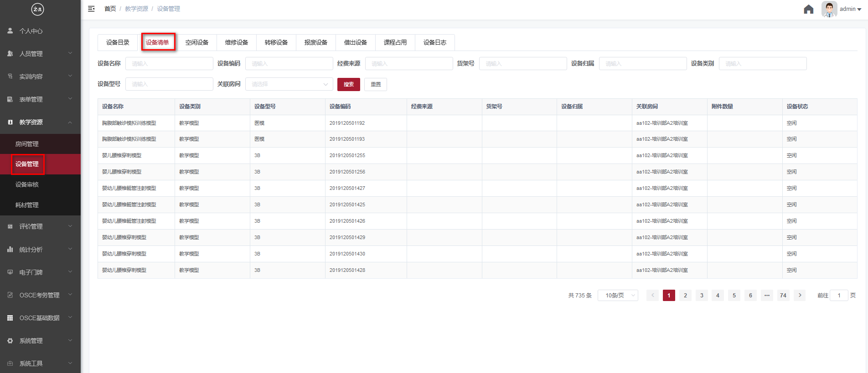
Task: Click the OSCE基础数据 grid icon
Action: pos(10,318)
